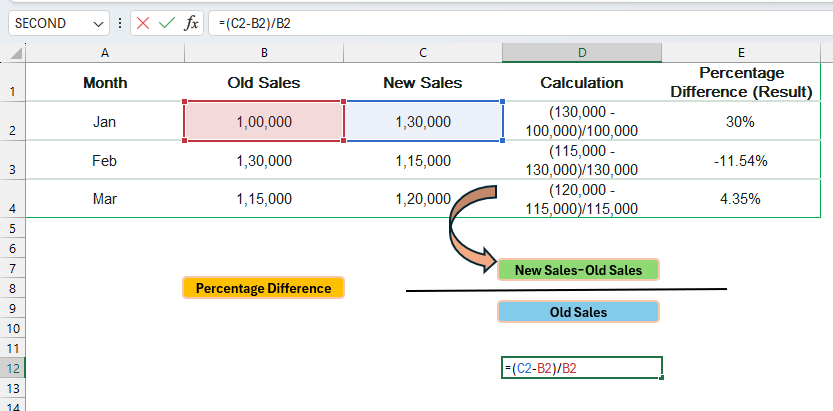Viewport: 833px width, 411px height.
Task: Select the -11.54% result cell
Action: pyautogui.click(x=741, y=160)
